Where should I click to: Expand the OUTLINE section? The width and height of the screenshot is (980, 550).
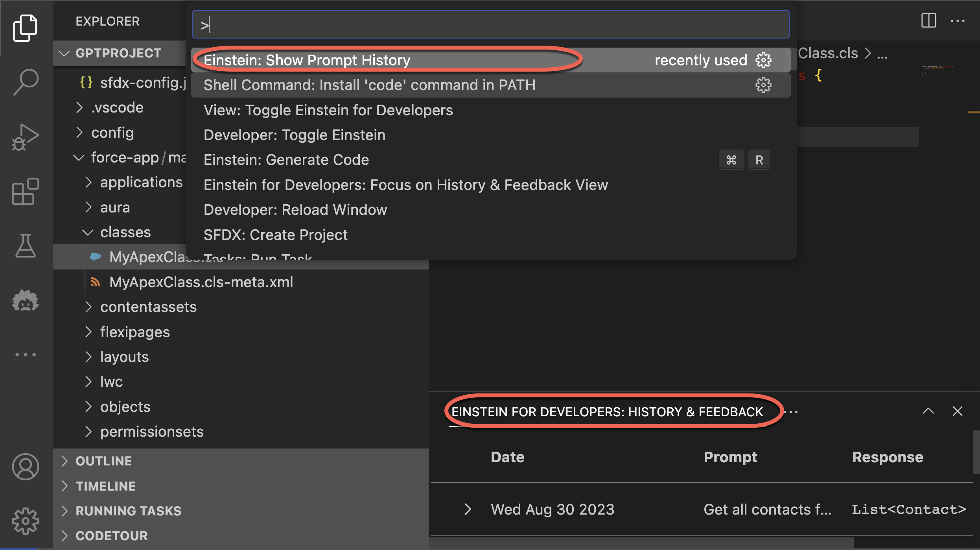pos(241,461)
